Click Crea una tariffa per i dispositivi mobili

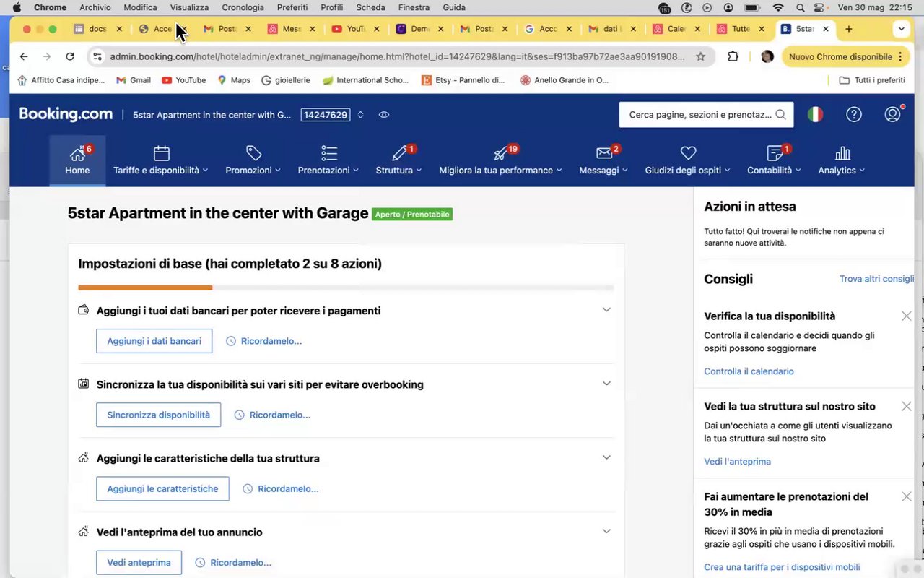click(x=782, y=567)
